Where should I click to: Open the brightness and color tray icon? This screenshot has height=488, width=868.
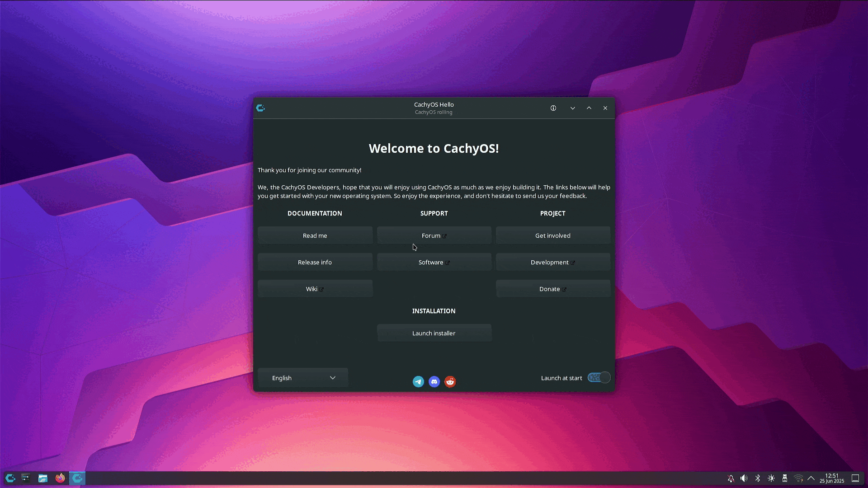[771, 478]
